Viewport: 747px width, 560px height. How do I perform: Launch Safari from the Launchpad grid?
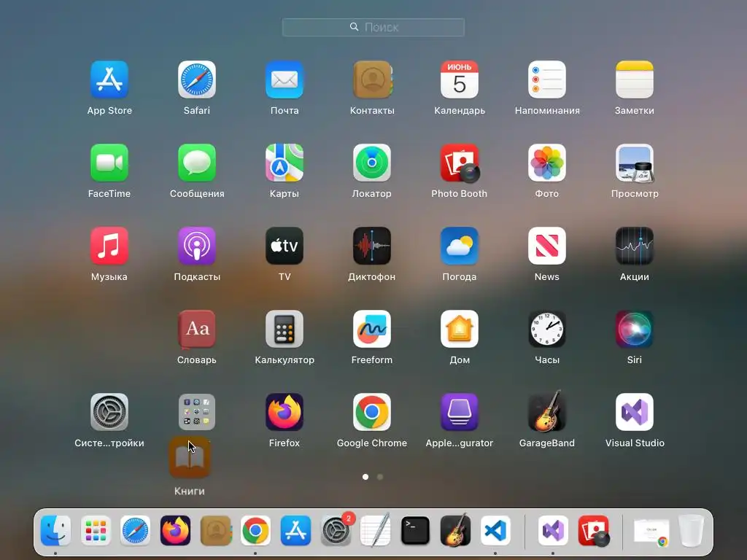point(197,79)
